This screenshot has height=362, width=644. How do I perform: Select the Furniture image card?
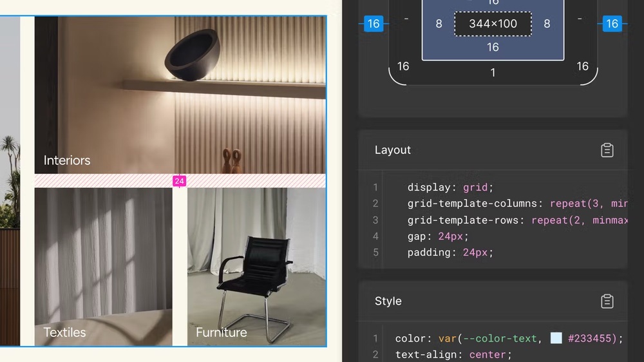pos(257,267)
